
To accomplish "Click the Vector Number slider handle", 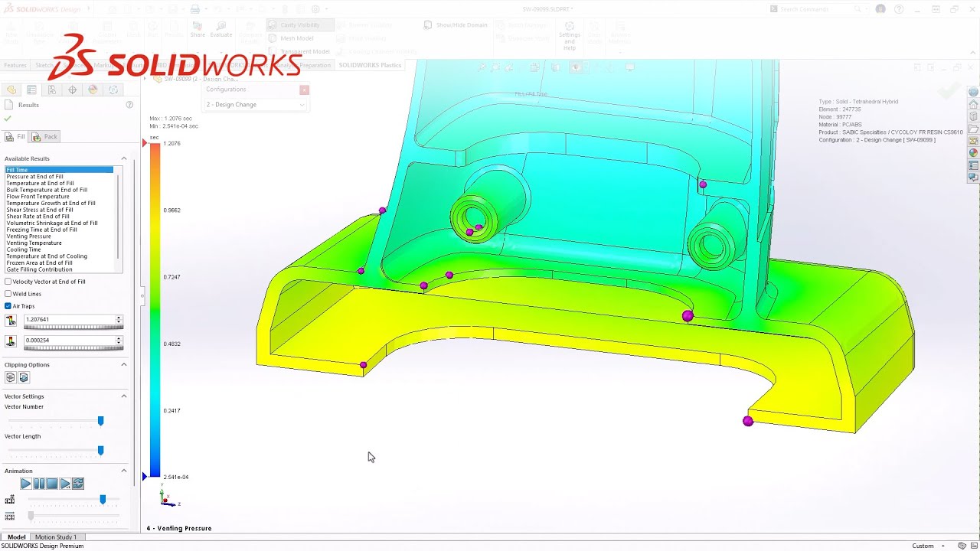I will pos(100,421).
